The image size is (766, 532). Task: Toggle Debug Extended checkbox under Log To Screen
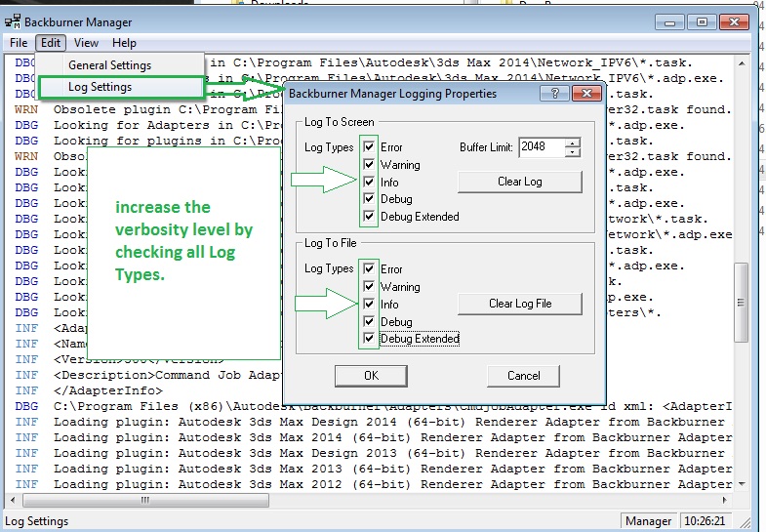point(369,216)
